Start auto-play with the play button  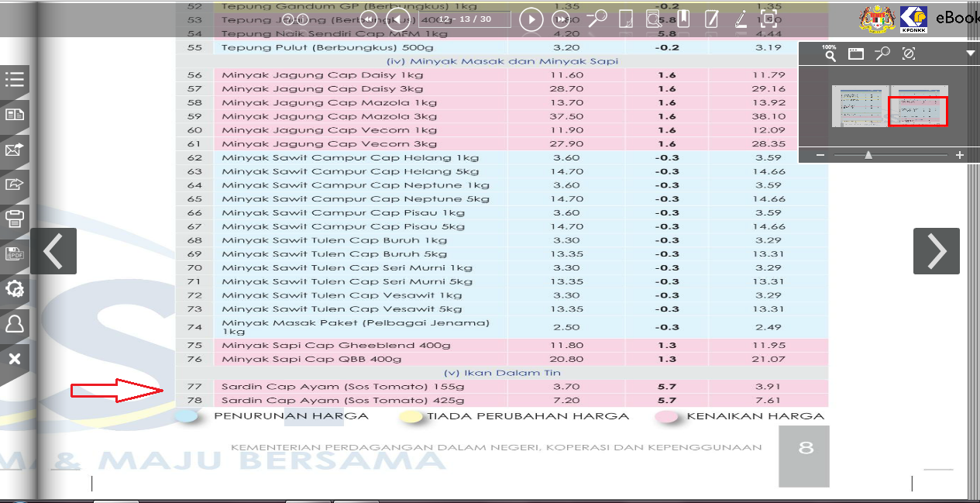coord(531,19)
